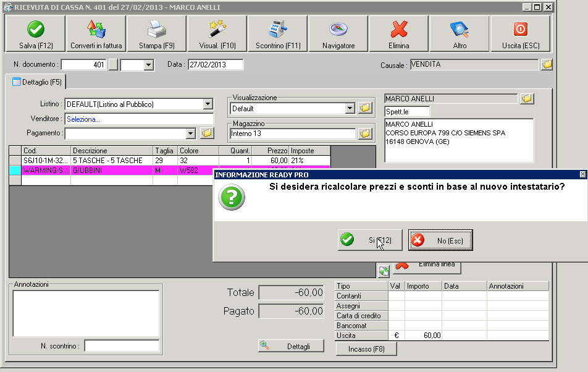Decline with No (Esc) button
Image resolution: width=588 pixels, height=372 pixels.
pos(440,240)
